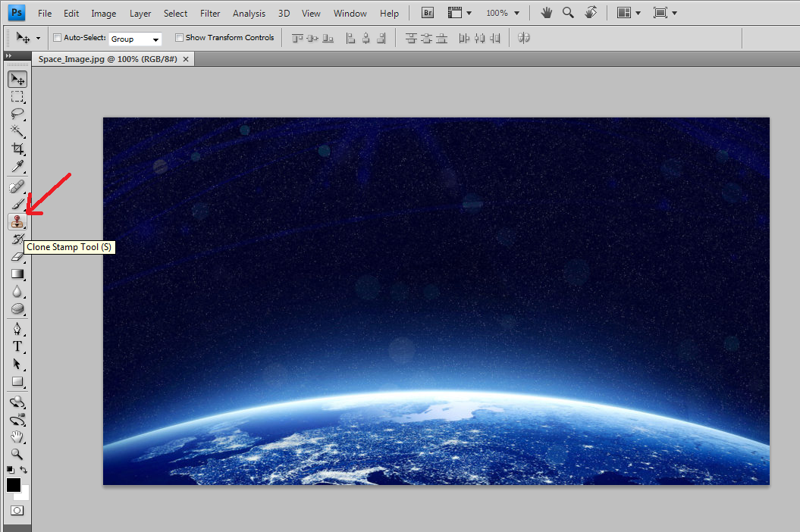Choose the Hand tool in toolbox
This screenshot has width=800, height=532.
point(17,437)
